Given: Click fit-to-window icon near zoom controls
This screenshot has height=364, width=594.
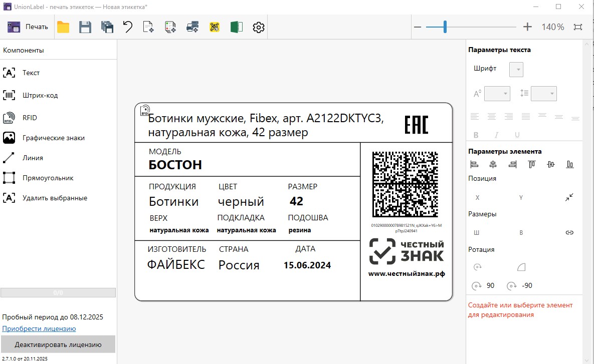Looking at the screenshot, I should (x=578, y=27).
